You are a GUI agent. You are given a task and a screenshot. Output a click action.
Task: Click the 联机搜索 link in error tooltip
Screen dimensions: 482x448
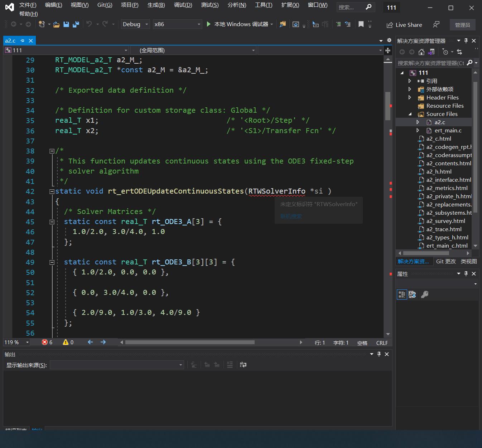(x=291, y=216)
